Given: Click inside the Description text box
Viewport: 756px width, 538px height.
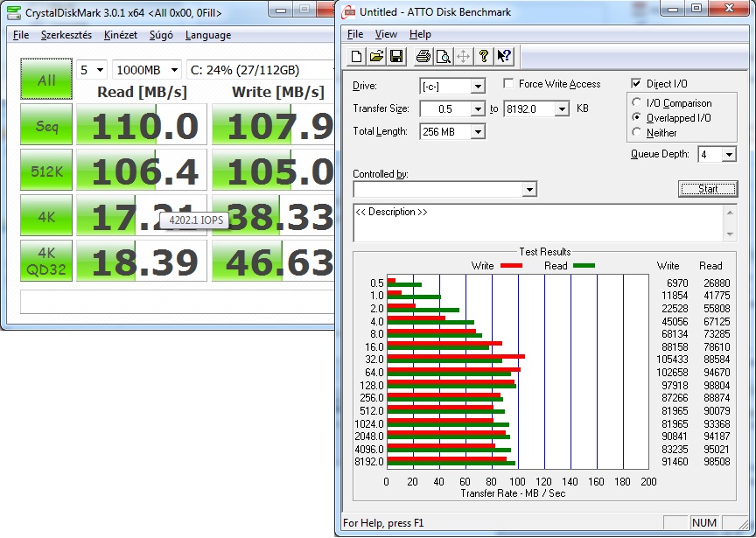Looking at the screenshot, I should [538, 223].
